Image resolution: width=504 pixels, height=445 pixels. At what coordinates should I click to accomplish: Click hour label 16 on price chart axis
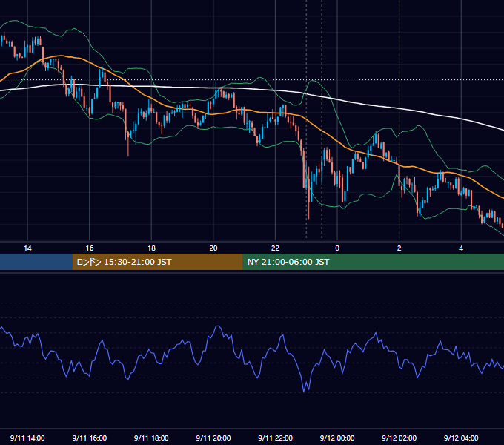[90, 248]
